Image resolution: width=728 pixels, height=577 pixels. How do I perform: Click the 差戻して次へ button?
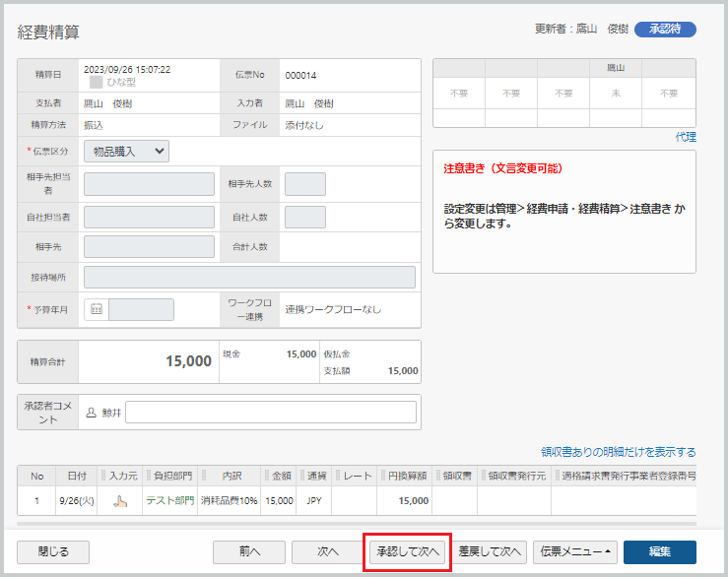point(490,552)
